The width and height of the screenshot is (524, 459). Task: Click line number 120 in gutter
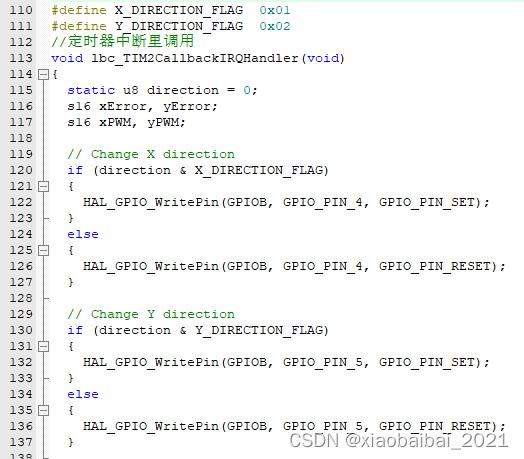click(x=21, y=170)
